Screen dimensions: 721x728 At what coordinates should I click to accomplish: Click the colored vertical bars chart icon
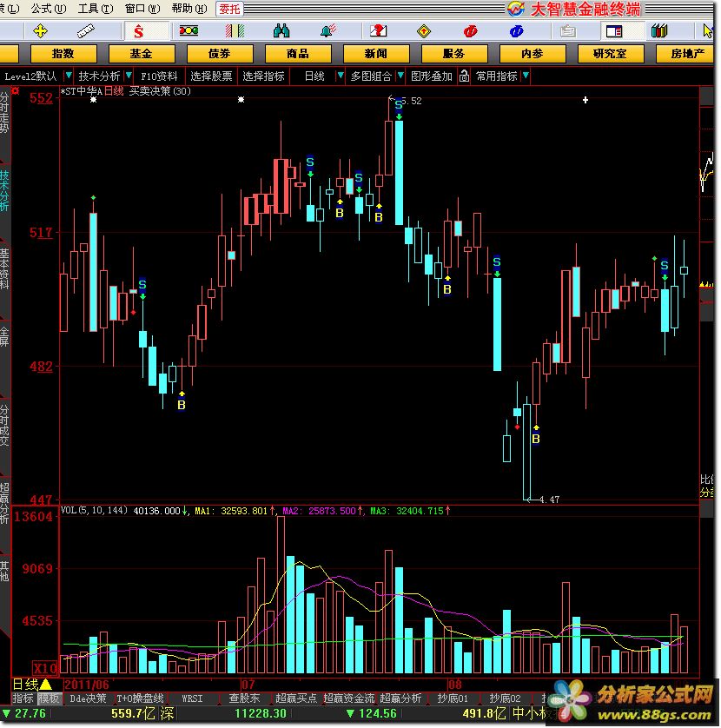click(x=235, y=31)
